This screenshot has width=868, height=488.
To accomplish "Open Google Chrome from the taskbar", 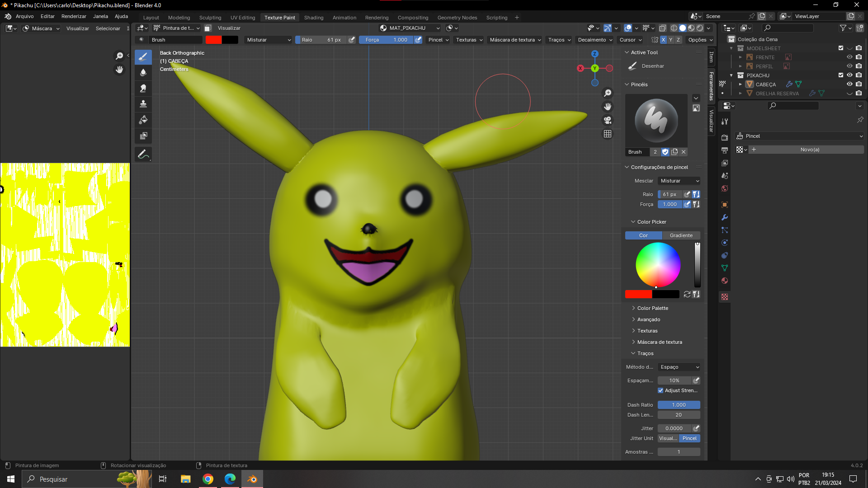I will point(208,479).
